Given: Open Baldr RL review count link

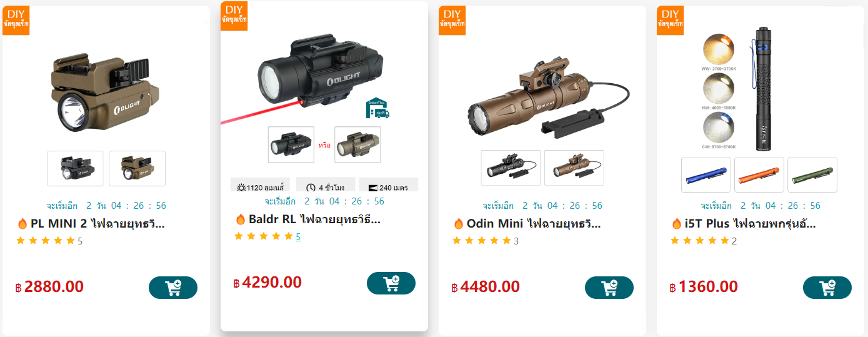Looking at the screenshot, I should pyautogui.click(x=298, y=237).
